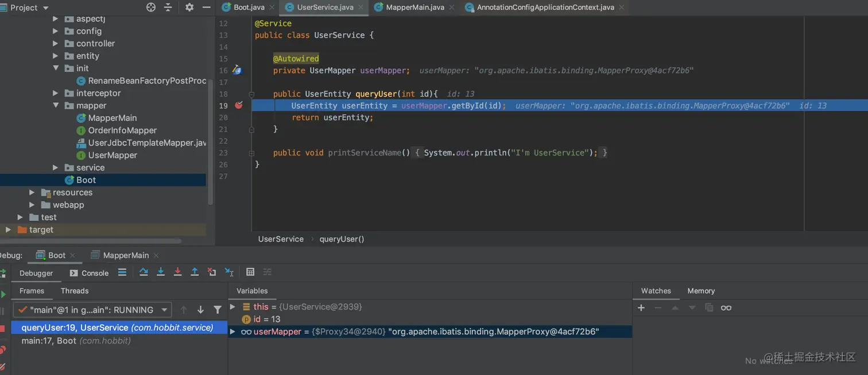The width and height of the screenshot is (868, 375).
Task: Close the Boot debug session tab
Action: [x=72, y=256]
